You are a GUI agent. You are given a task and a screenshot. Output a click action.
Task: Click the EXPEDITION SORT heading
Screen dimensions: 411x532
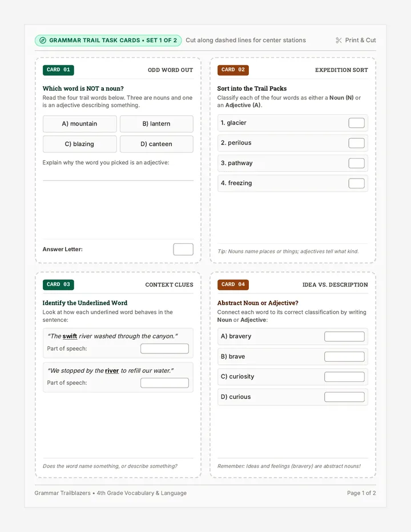pos(341,70)
